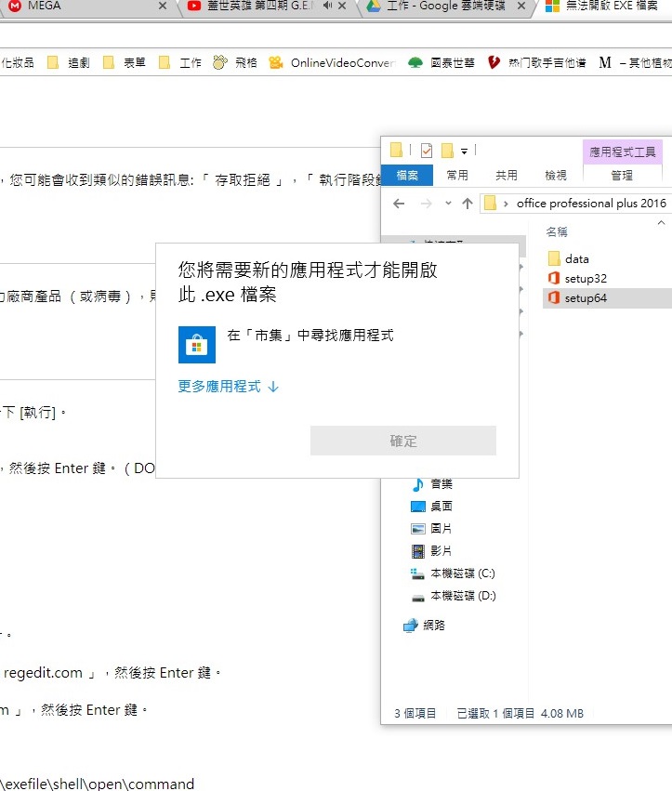This screenshot has width=672, height=791.
Task: Open 本機磁碟 (D:) in navigation pane
Action: [x=454, y=596]
